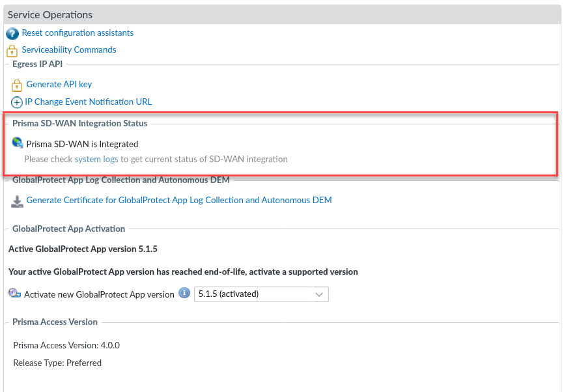
Task: Click the Prisma Access Version 4.0.0 text
Action: (66, 345)
